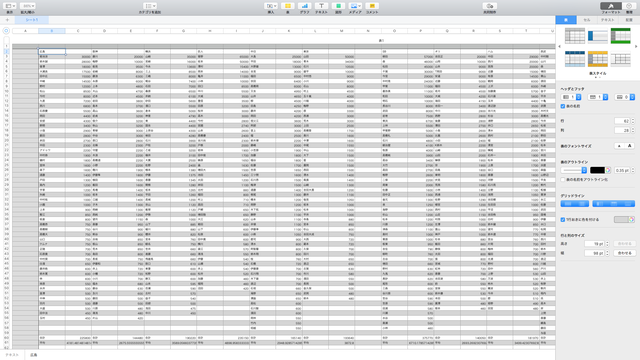Toggle footer row gridlines button
Image resolution: width=640 pixels, height=360 pixels.
tap(628, 204)
